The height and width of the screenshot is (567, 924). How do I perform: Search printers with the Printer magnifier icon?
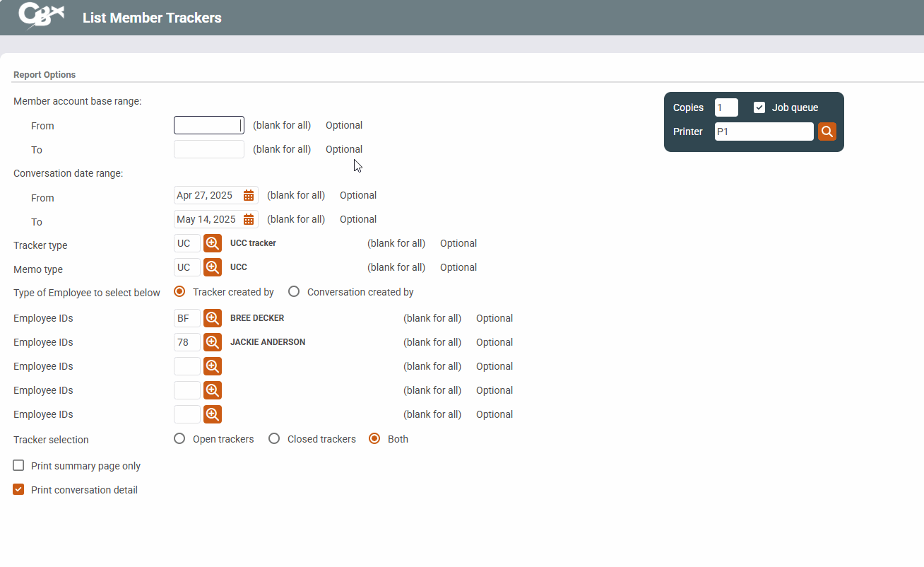tap(827, 131)
